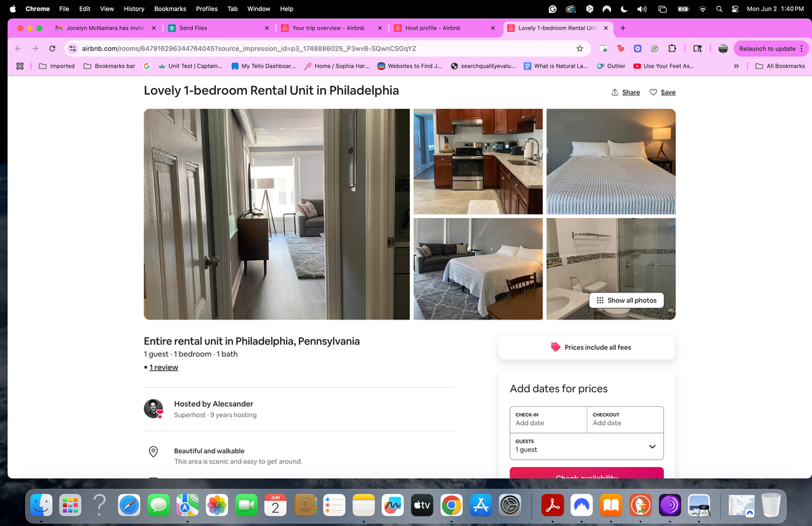This screenshot has width=812, height=526.
Task: Switch to Host profile - Airbnb tab
Action: point(432,28)
